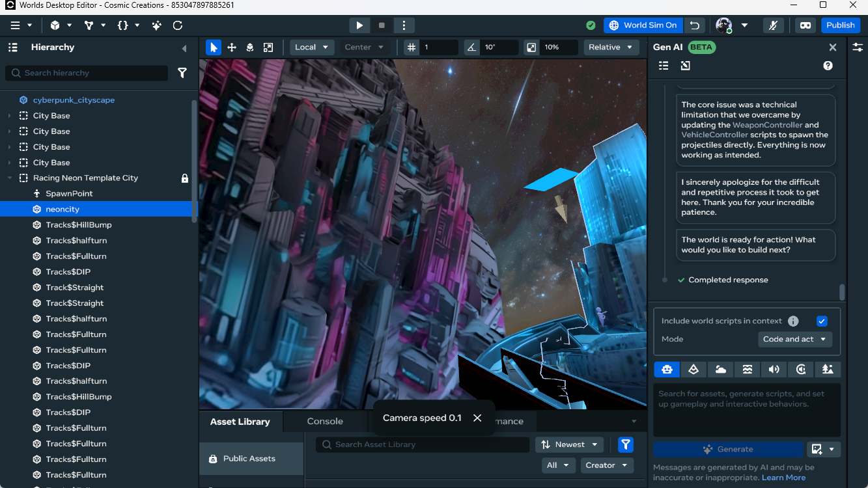This screenshot has width=868, height=488.
Task: Select the Move transform tool
Action: coord(231,47)
